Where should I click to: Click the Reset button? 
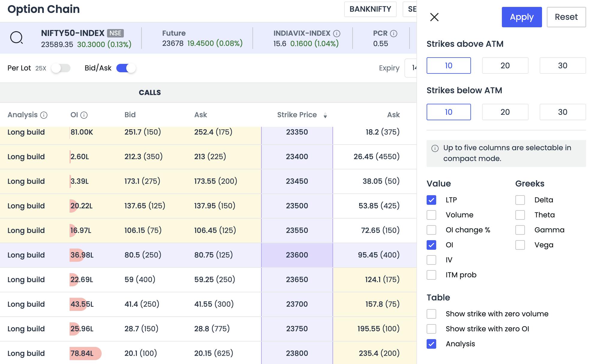click(566, 17)
